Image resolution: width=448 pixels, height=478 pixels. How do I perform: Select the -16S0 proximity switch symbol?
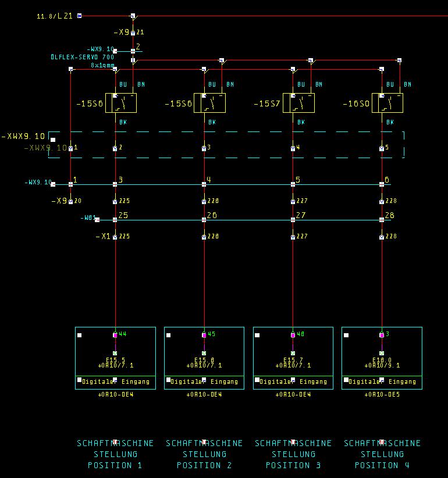tap(387, 103)
